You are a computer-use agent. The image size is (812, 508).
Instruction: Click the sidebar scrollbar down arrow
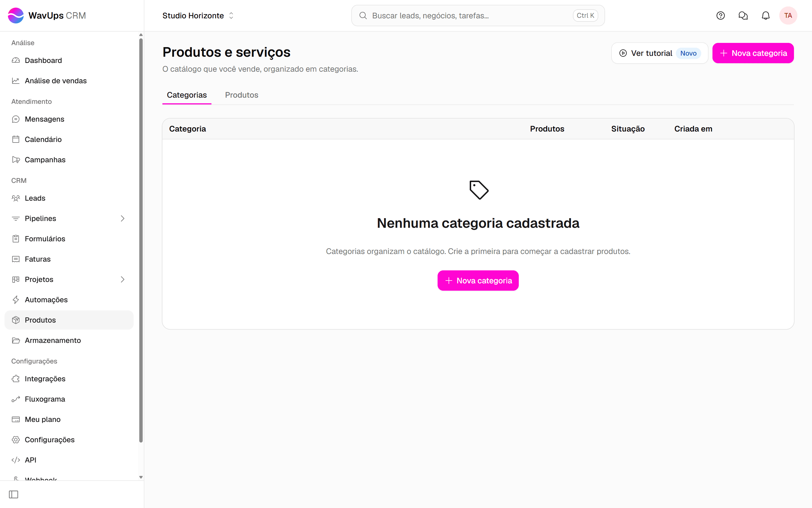coord(141,477)
